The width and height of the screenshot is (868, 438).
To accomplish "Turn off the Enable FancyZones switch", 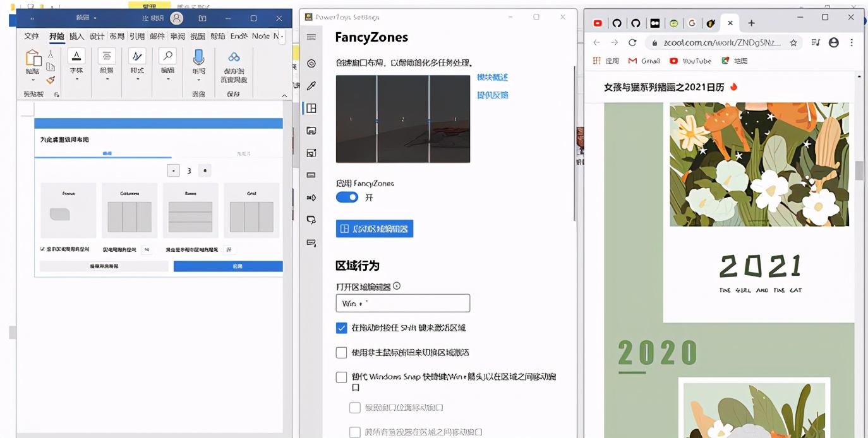I will coord(347,197).
